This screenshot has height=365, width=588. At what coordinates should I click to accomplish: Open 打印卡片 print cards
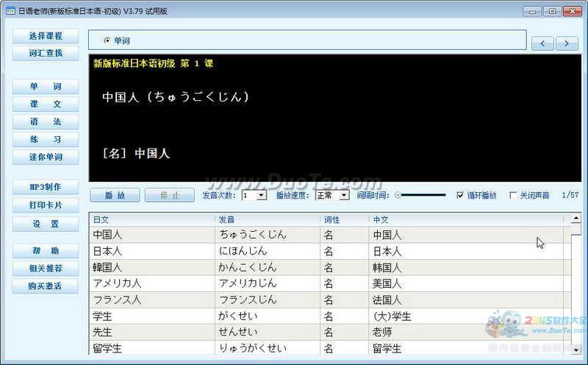(x=46, y=205)
